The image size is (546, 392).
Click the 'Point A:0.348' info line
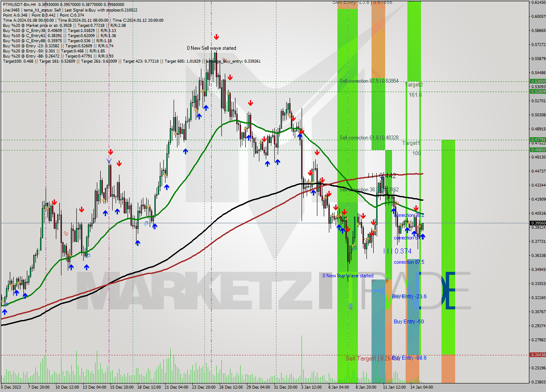(x=43, y=15)
